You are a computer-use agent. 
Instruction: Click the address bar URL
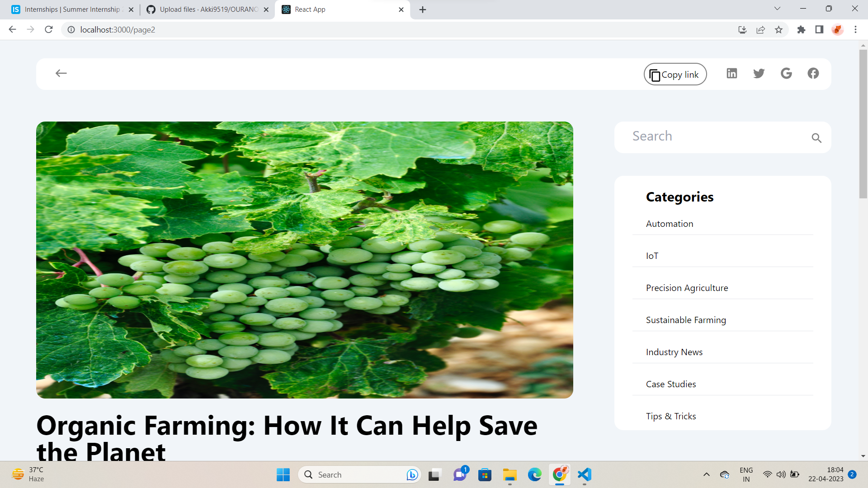point(118,30)
